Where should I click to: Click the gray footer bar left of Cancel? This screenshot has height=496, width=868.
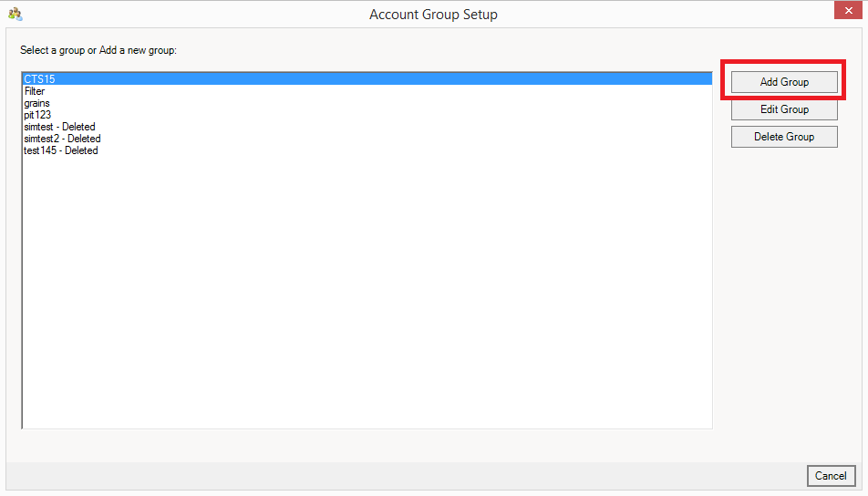401,475
